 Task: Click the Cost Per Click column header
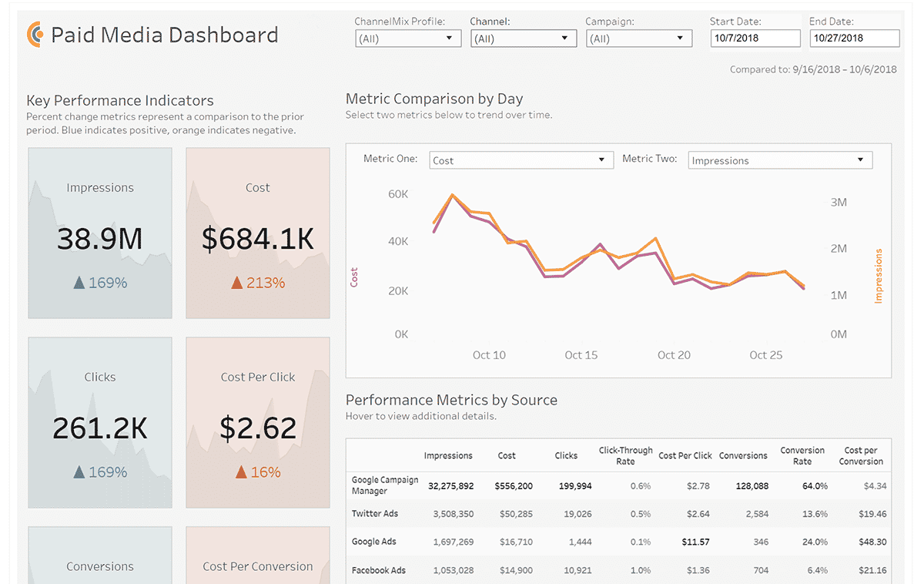(685, 455)
